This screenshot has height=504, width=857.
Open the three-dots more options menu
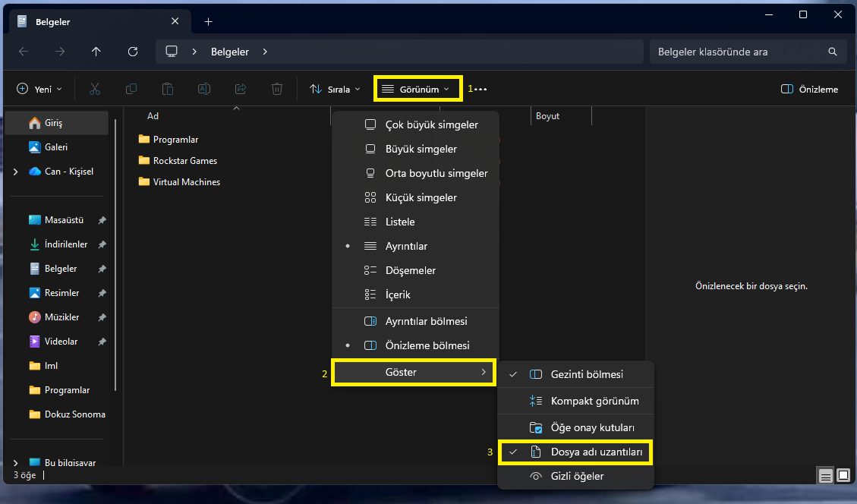tap(481, 89)
